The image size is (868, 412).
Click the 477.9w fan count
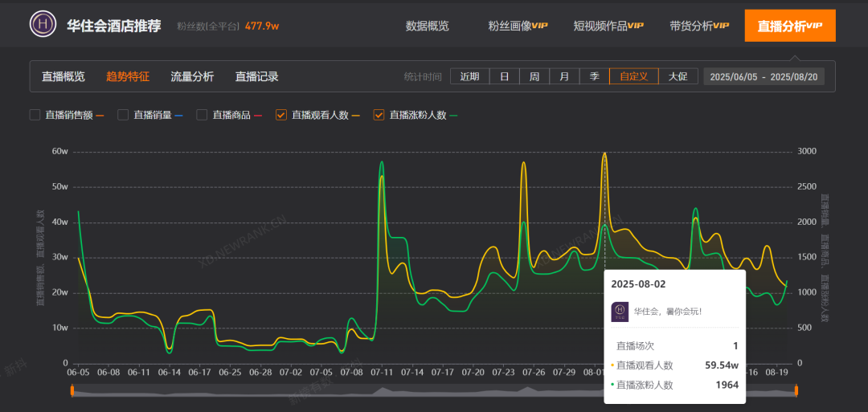pyautogui.click(x=262, y=26)
